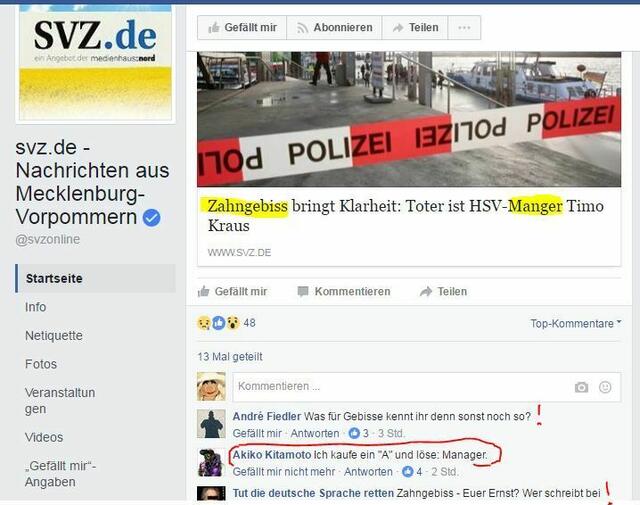The height and width of the screenshot is (505, 640).
Task: Open the Zahngebiss article headline link
Action: 405,216
